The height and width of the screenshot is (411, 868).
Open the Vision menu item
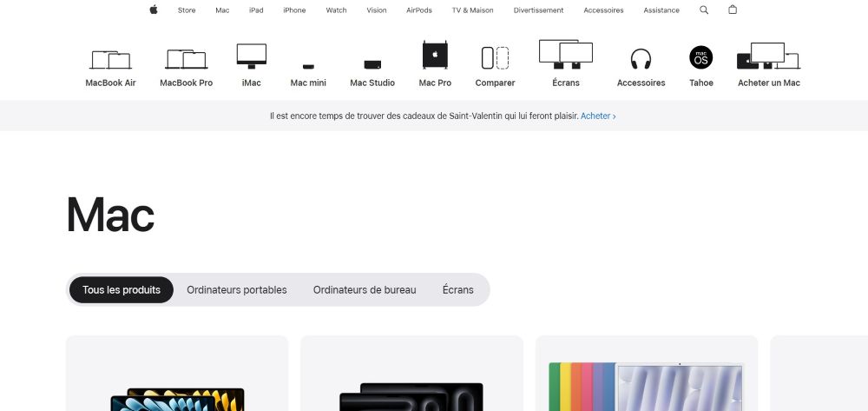coord(377,10)
